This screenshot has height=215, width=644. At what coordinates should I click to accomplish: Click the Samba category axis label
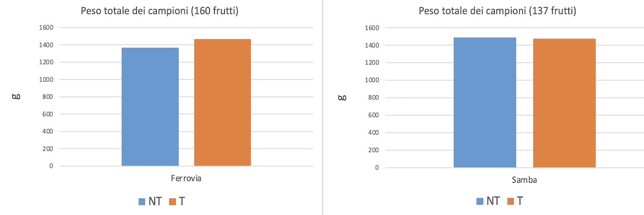tap(524, 181)
